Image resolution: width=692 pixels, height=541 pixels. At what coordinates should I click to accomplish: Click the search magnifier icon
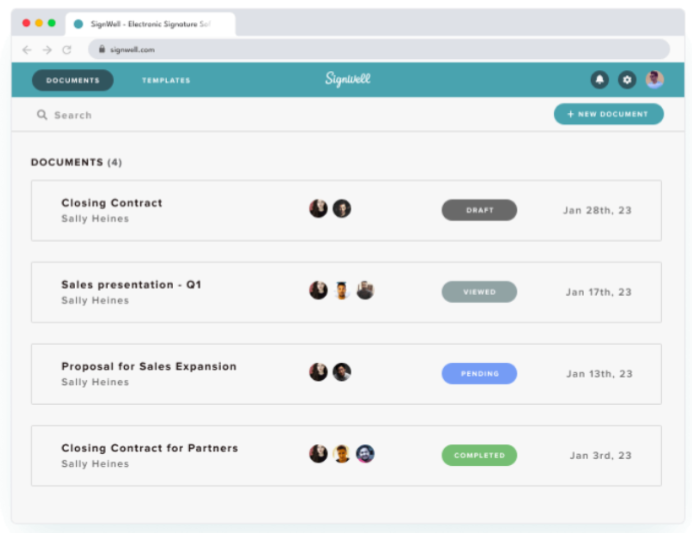click(42, 115)
